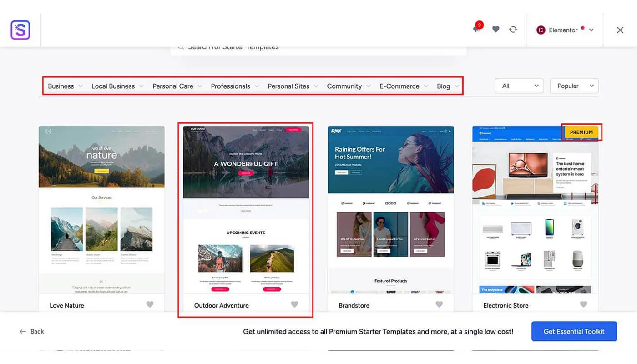Click the sync library refresh icon
637x364 pixels.
[x=513, y=29]
